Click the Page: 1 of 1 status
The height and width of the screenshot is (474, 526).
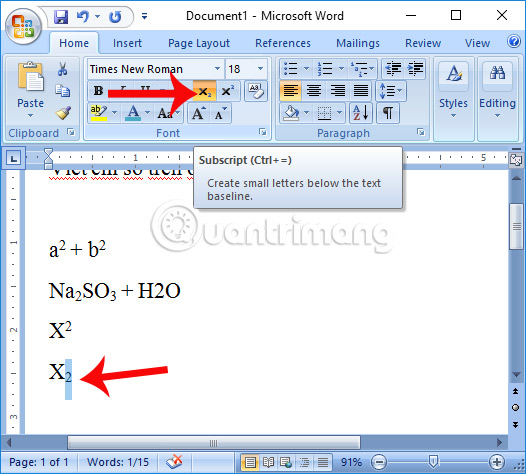[39, 462]
